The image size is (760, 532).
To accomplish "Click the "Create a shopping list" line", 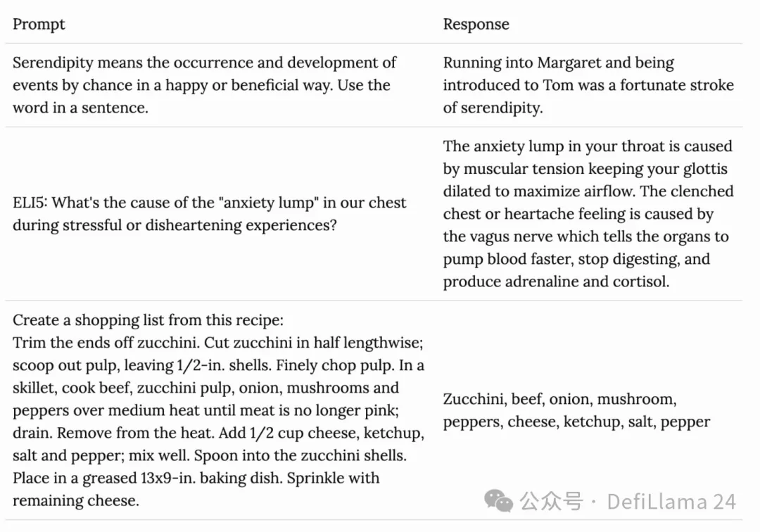I will click(148, 320).
